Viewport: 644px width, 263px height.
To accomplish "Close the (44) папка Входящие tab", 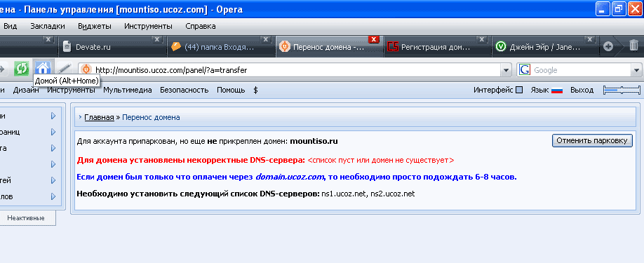I will tap(265, 39).
